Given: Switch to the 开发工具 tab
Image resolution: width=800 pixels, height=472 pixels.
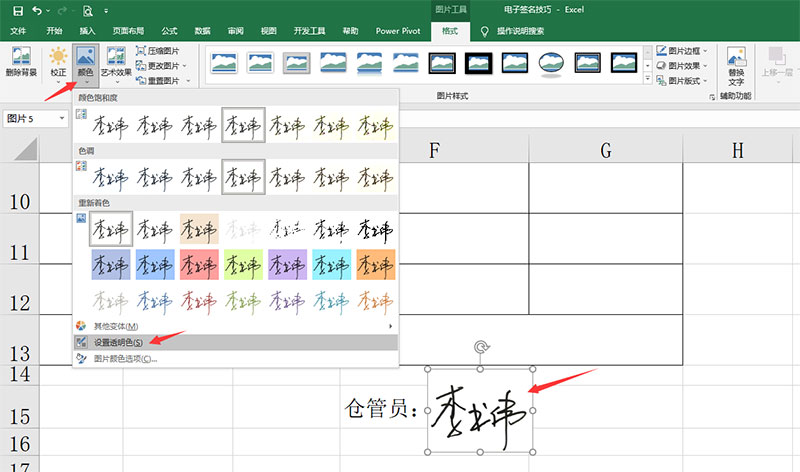Looking at the screenshot, I should click(x=309, y=31).
